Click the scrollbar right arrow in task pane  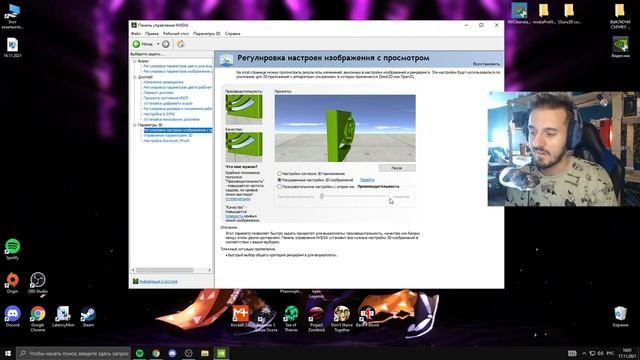click(210, 270)
